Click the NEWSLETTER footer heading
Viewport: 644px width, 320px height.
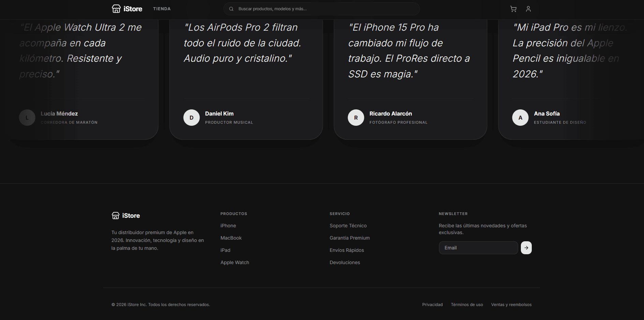coord(453,214)
